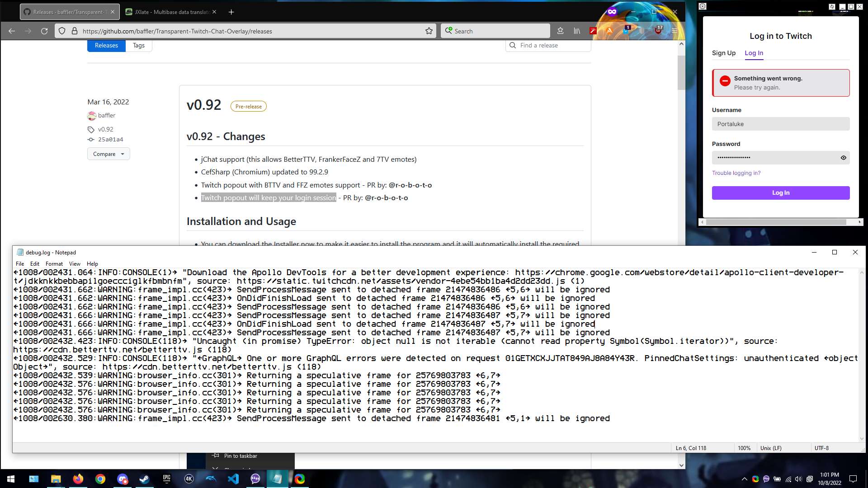Screen dimensions: 868x488
Task: Select the Releases tab on GitHub
Action: tap(106, 45)
